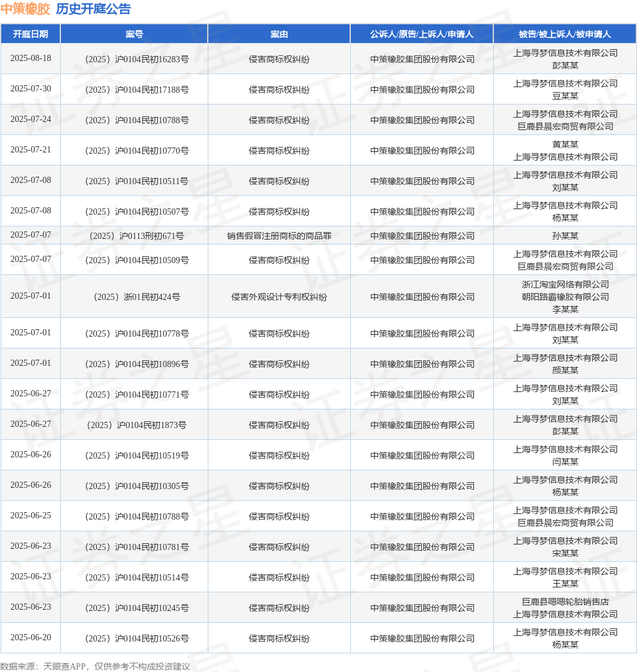The height and width of the screenshot is (672, 637).
Task: Click plaintiff cell in the 浙01民初424号 row
Action: tap(422, 297)
